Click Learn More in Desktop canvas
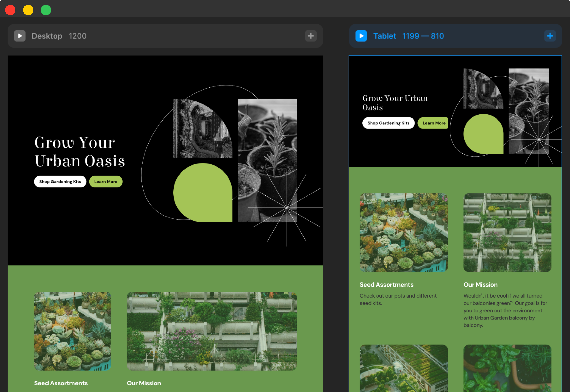 click(106, 182)
